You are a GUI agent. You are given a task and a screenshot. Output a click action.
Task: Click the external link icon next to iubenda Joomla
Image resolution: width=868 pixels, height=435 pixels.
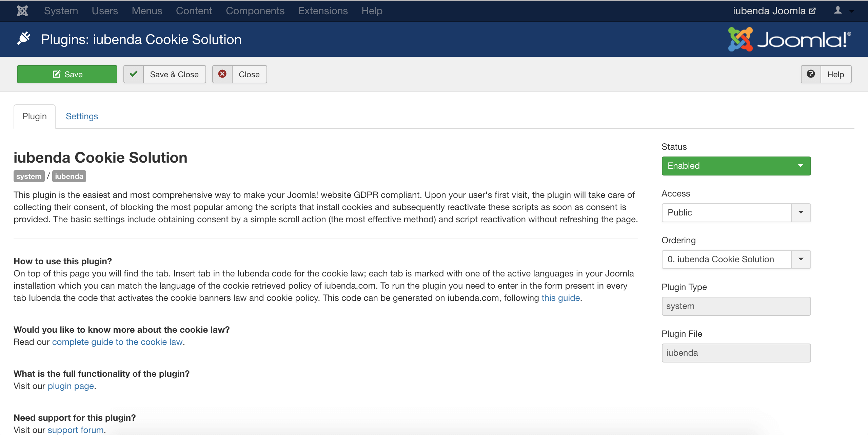pos(812,11)
